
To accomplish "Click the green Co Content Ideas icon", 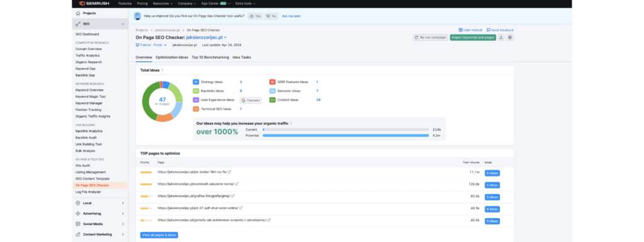I will (272, 100).
